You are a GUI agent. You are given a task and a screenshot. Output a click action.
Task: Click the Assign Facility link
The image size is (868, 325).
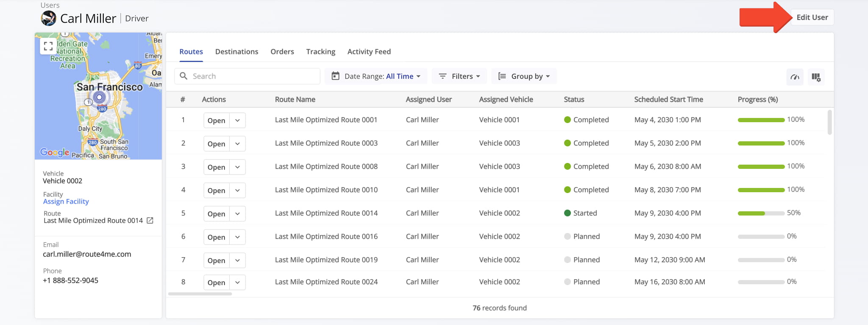point(66,202)
